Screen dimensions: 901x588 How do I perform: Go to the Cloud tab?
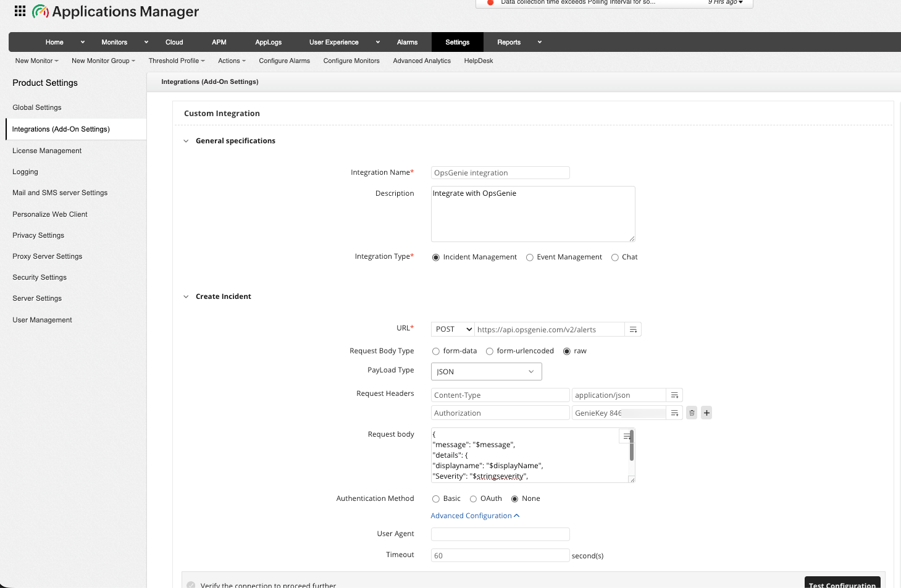coord(174,42)
